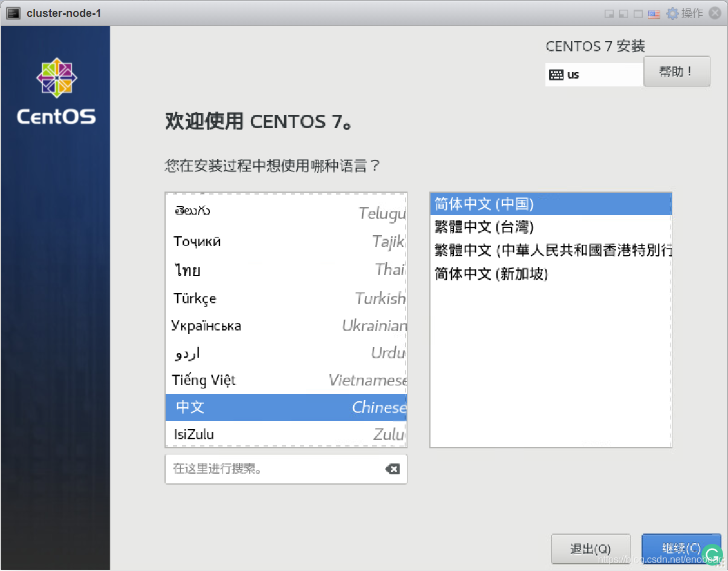This screenshot has width=728, height=571.
Task: Choose 简体中文 (中国) locale
Action: click(551, 204)
